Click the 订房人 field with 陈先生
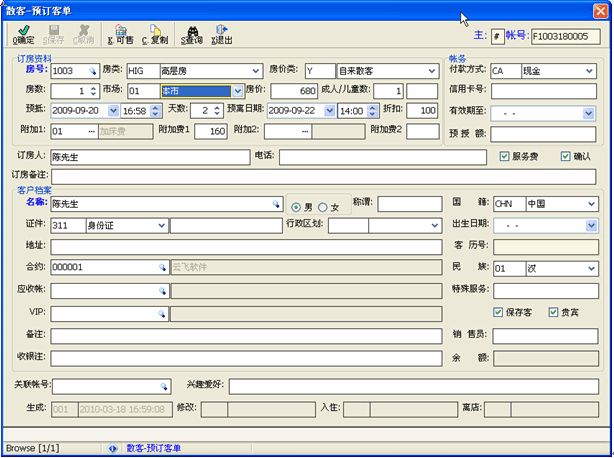Viewport: 614px width, 458px height. (x=150, y=157)
